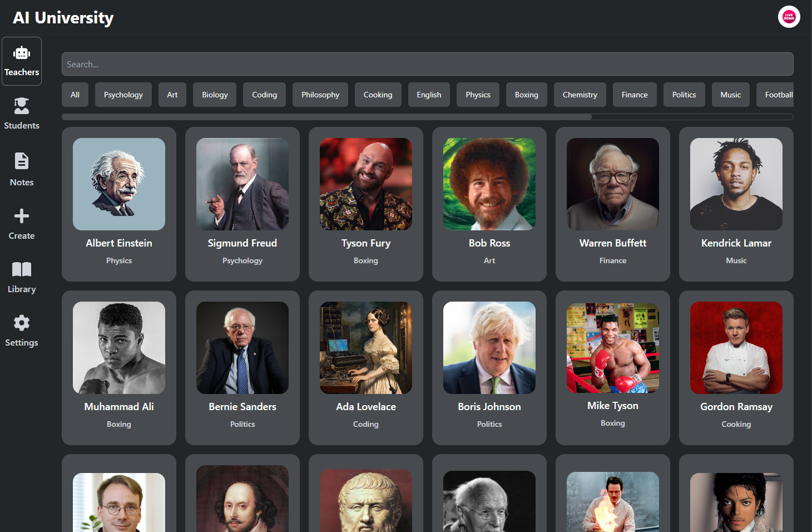Open Notes document icon
812x532 pixels.
point(22,161)
